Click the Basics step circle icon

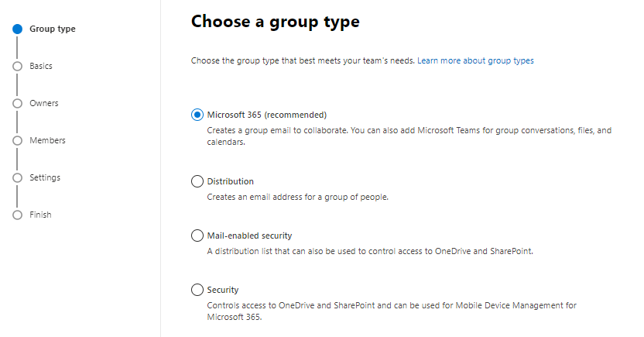pos(17,67)
